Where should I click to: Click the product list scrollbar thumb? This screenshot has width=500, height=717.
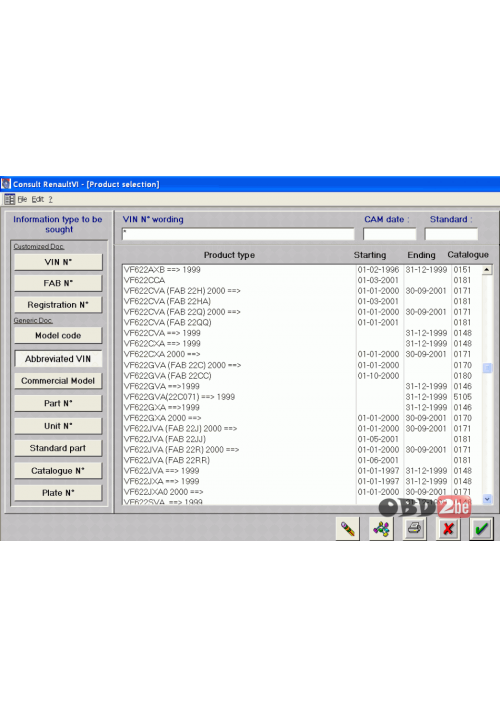487,368
